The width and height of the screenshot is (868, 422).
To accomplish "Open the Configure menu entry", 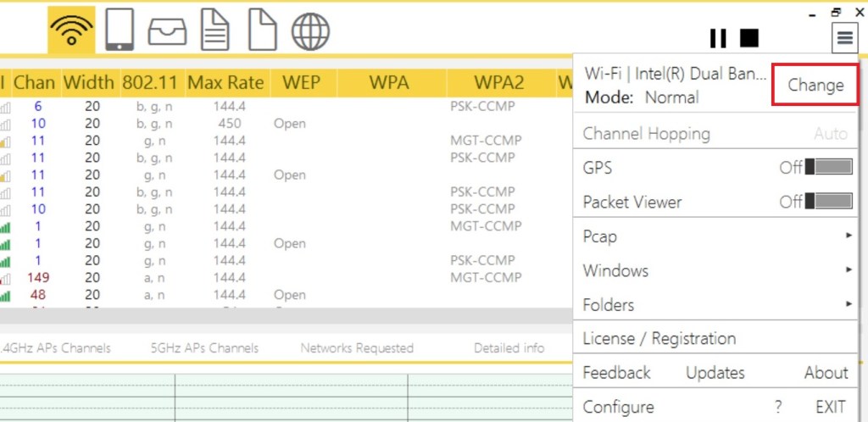I will click(618, 406).
